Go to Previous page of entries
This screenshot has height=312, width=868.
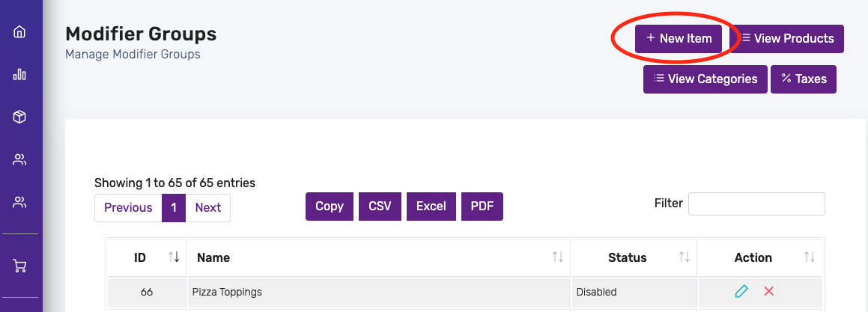point(128,207)
